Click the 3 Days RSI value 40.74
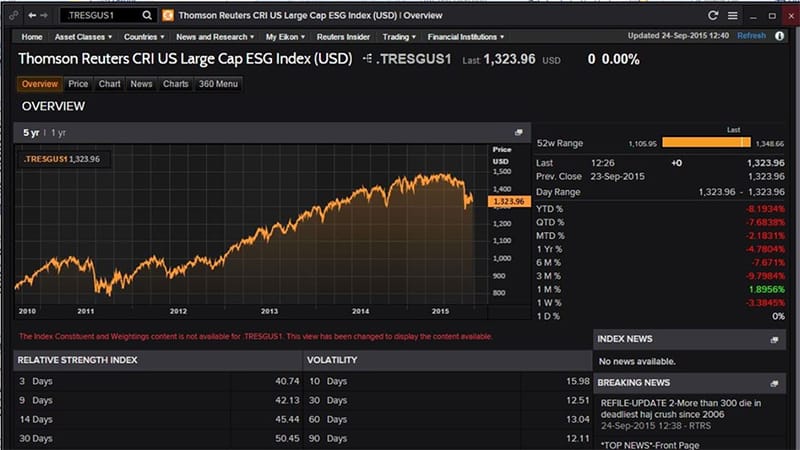The width and height of the screenshot is (800, 450). [287, 381]
